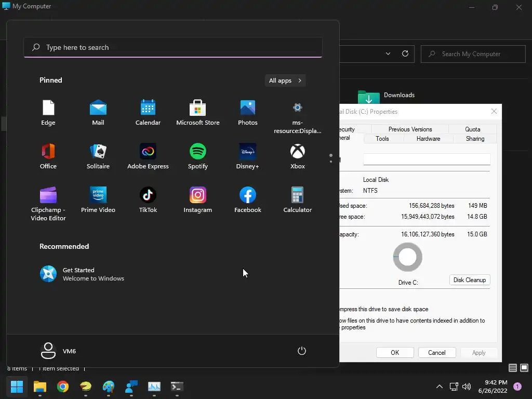Launch the Mail app
The image size is (532, 399).
click(98, 113)
